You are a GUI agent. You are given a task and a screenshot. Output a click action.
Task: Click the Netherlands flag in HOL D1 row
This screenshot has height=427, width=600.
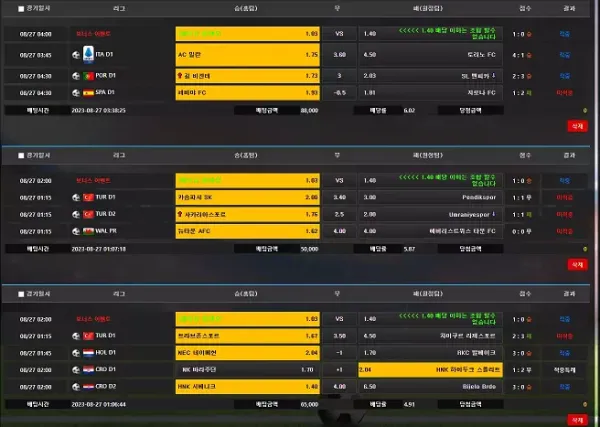pos(88,353)
